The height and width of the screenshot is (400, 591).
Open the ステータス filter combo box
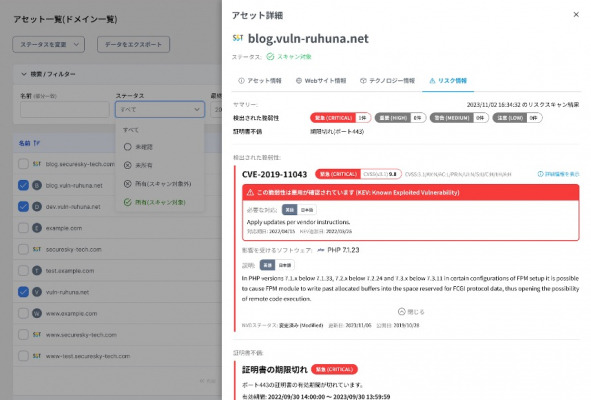[x=160, y=109]
